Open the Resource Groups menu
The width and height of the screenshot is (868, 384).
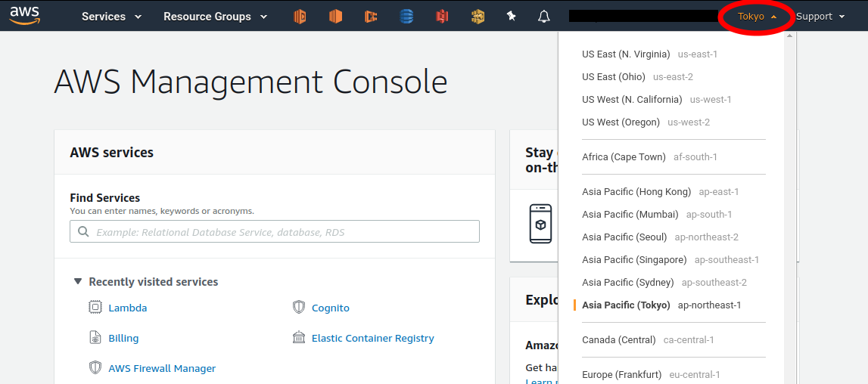click(x=216, y=17)
